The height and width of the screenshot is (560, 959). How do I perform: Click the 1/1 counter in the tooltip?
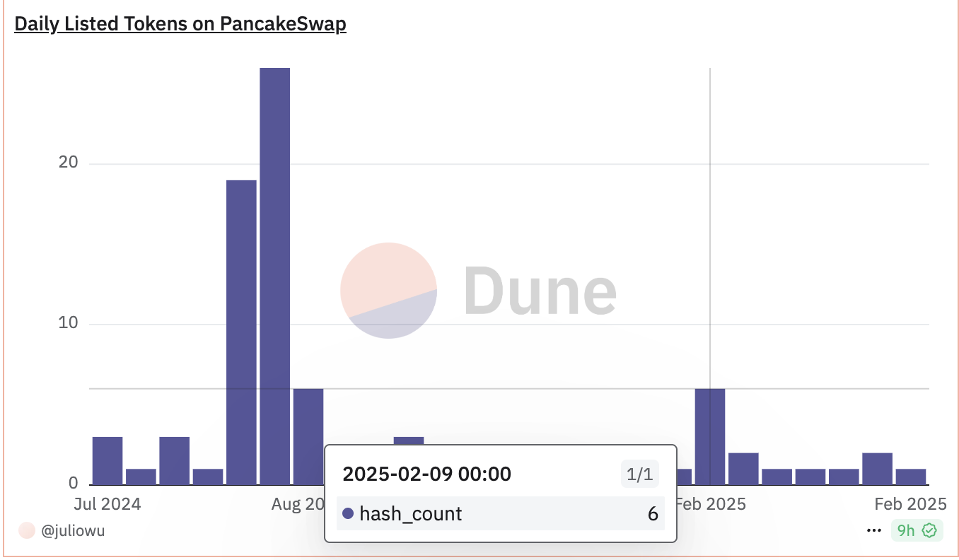click(639, 474)
